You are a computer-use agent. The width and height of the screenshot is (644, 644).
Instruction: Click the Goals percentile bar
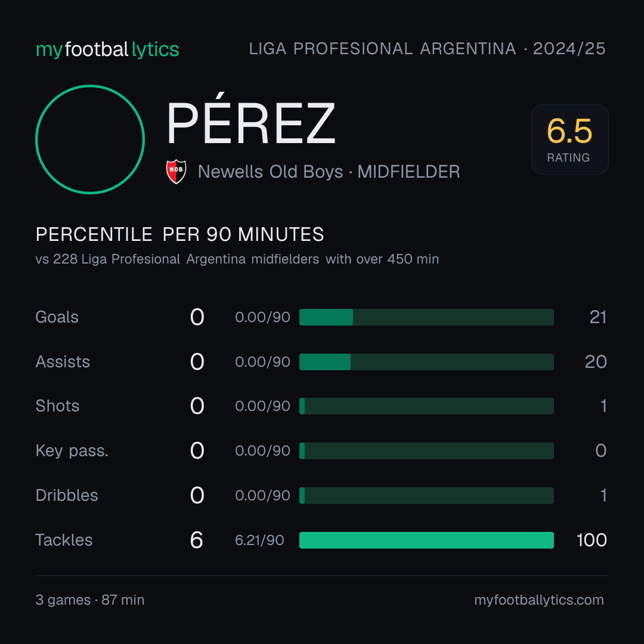pyautogui.click(x=426, y=317)
